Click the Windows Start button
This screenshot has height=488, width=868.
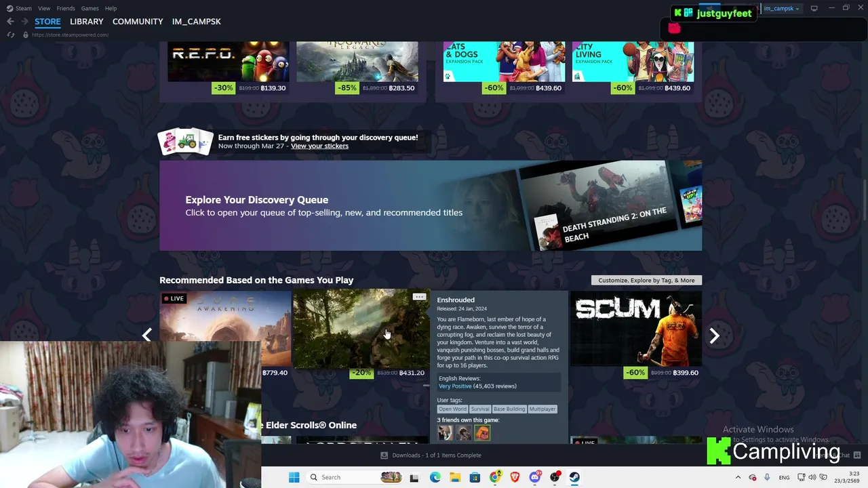click(294, 477)
